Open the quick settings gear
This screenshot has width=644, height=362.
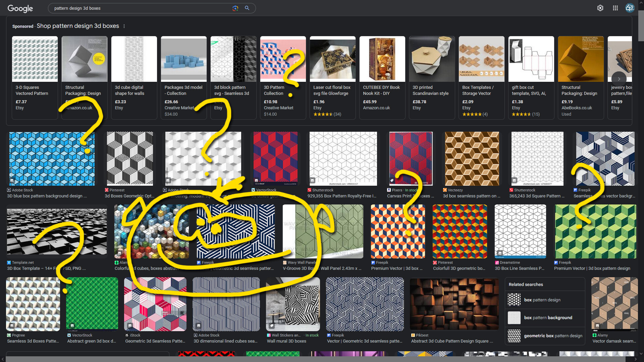(600, 8)
